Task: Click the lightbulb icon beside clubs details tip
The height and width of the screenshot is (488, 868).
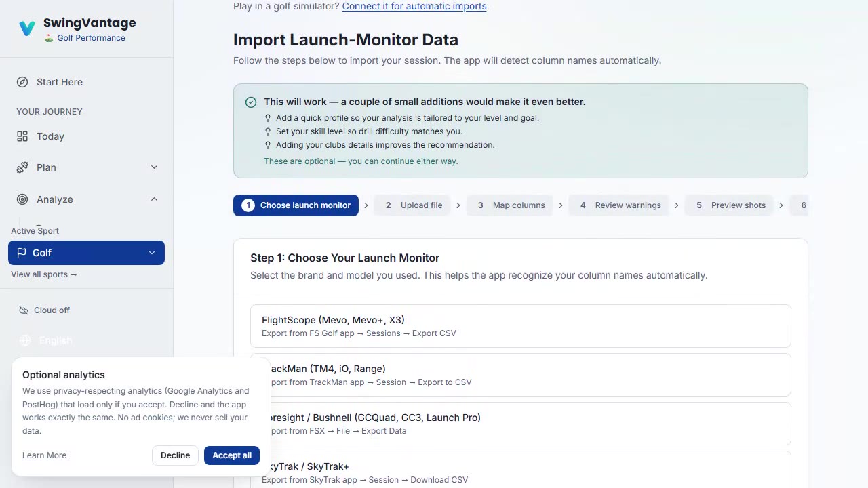Action: (x=268, y=145)
